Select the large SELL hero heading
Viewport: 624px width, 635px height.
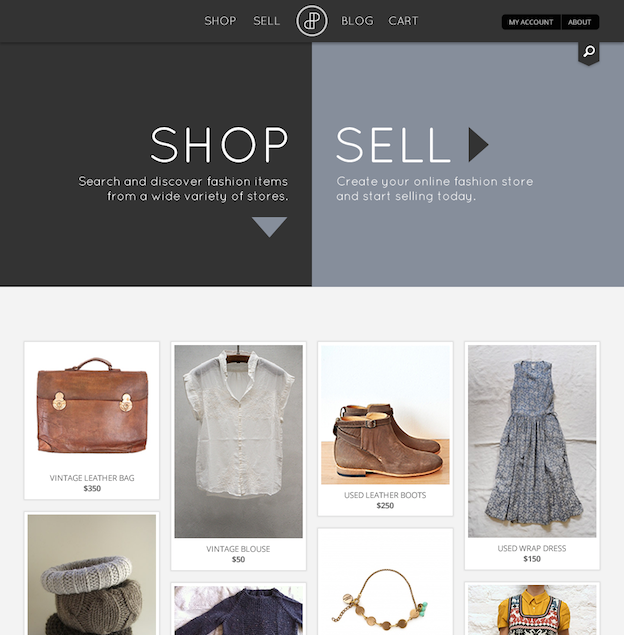pyautogui.click(x=393, y=145)
